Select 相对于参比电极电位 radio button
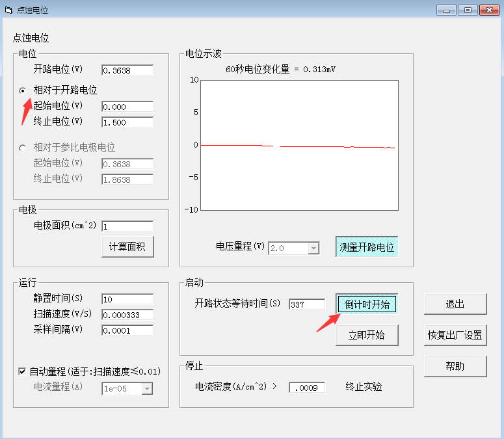Viewport: 504px width, 439px height. 23,148
